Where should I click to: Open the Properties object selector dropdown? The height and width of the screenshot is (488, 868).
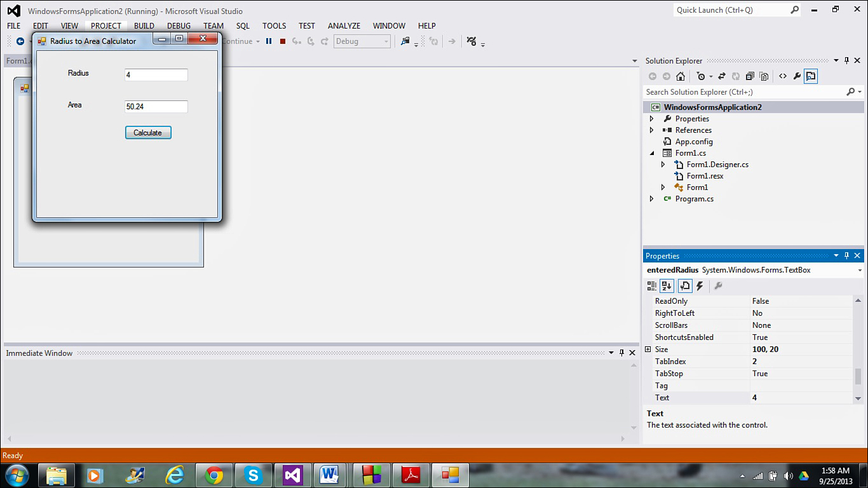(x=860, y=270)
